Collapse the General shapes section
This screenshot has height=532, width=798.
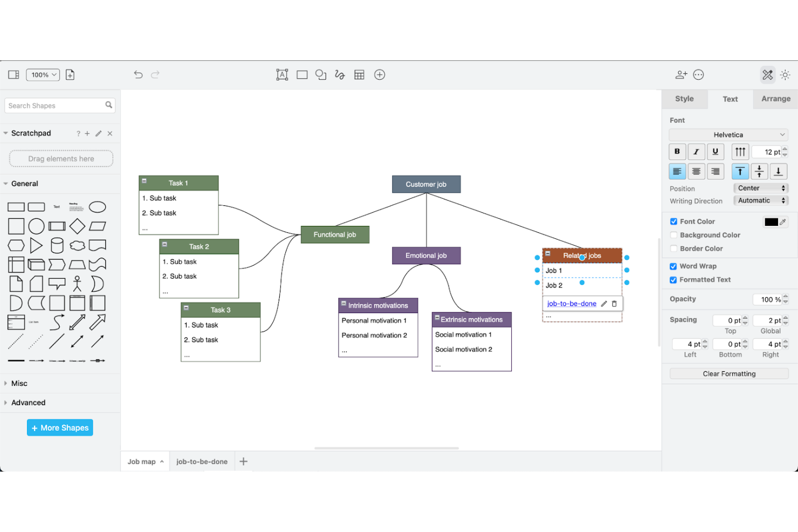pos(6,184)
